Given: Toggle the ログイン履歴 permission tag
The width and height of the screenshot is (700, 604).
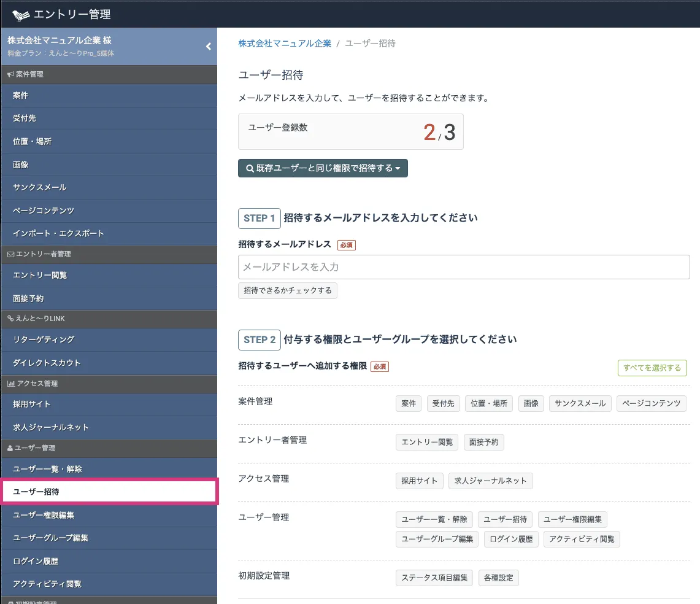Looking at the screenshot, I should pyautogui.click(x=511, y=539).
